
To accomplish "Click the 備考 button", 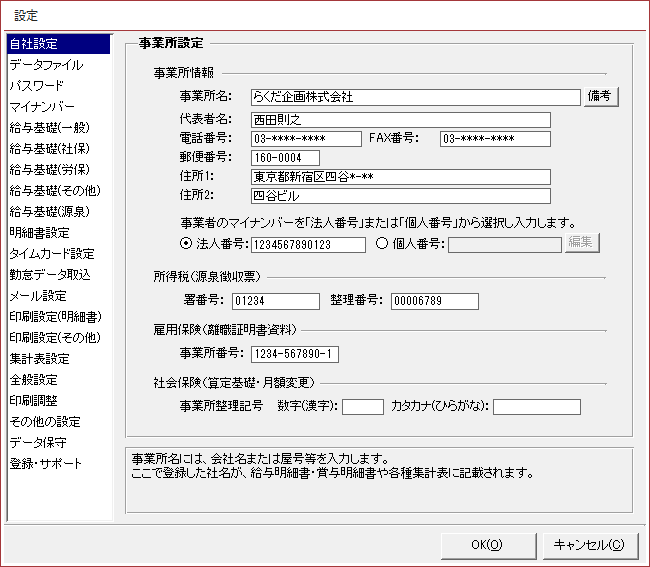I will [600, 97].
